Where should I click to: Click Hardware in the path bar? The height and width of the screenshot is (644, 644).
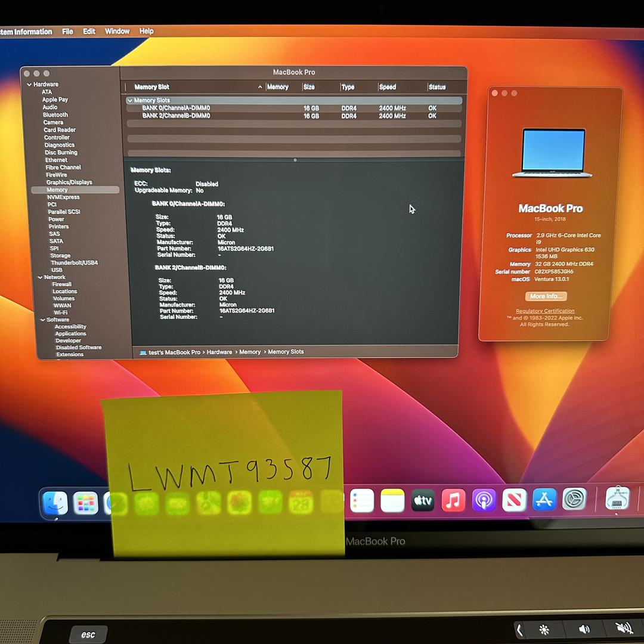click(x=219, y=352)
